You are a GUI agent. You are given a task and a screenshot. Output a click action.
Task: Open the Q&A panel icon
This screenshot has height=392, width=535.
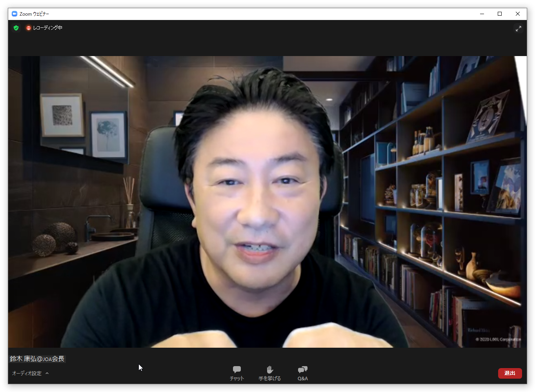pyautogui.click(x=302, y=370)
